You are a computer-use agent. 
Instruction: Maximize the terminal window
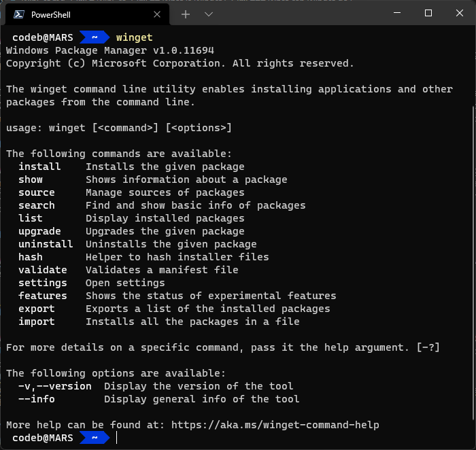(428, 13)
